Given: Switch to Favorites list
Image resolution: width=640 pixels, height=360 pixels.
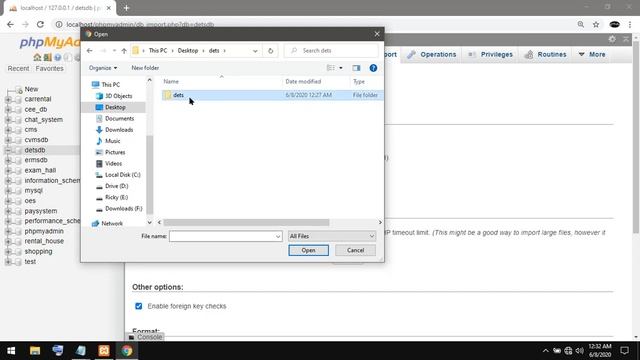Looking at the screenshot, I should (x=49, y=69).
